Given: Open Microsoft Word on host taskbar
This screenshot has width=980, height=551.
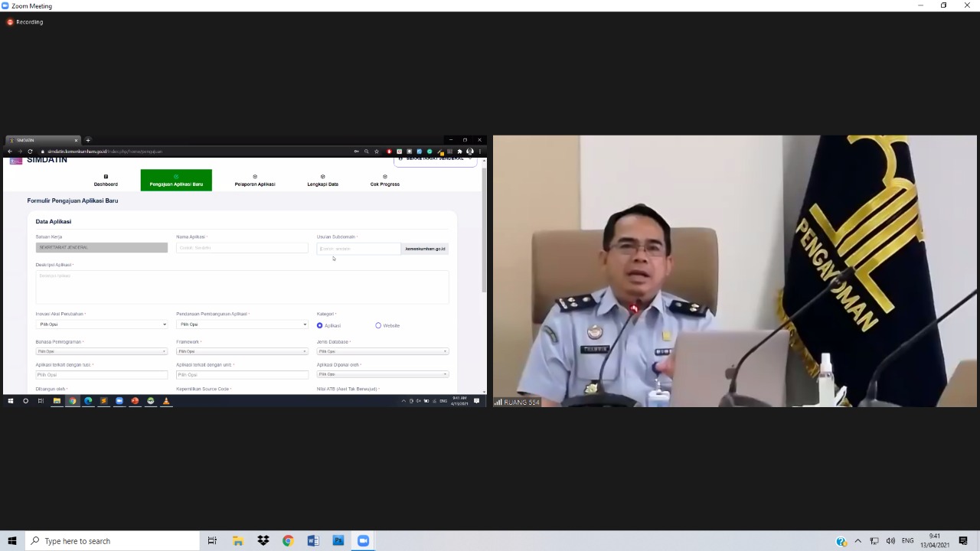Looking at the screenshot, I should 313,541.
